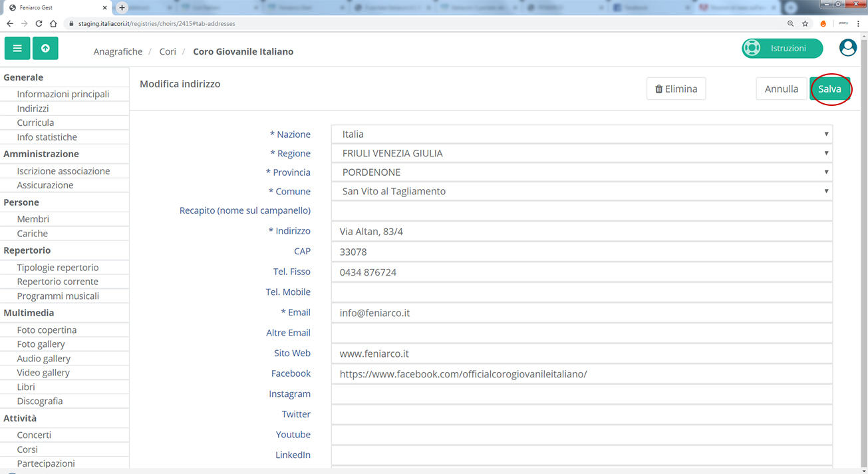Open a new browser tab
The image size is (868, 474).
click(x=122, y=7)
